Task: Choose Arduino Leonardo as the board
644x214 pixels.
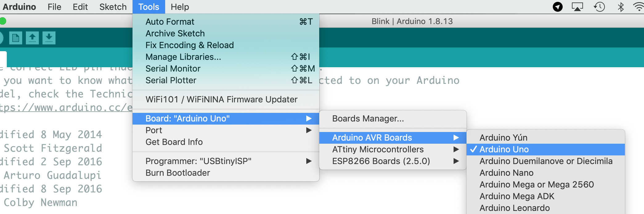Action: click(x=515, y=208)
